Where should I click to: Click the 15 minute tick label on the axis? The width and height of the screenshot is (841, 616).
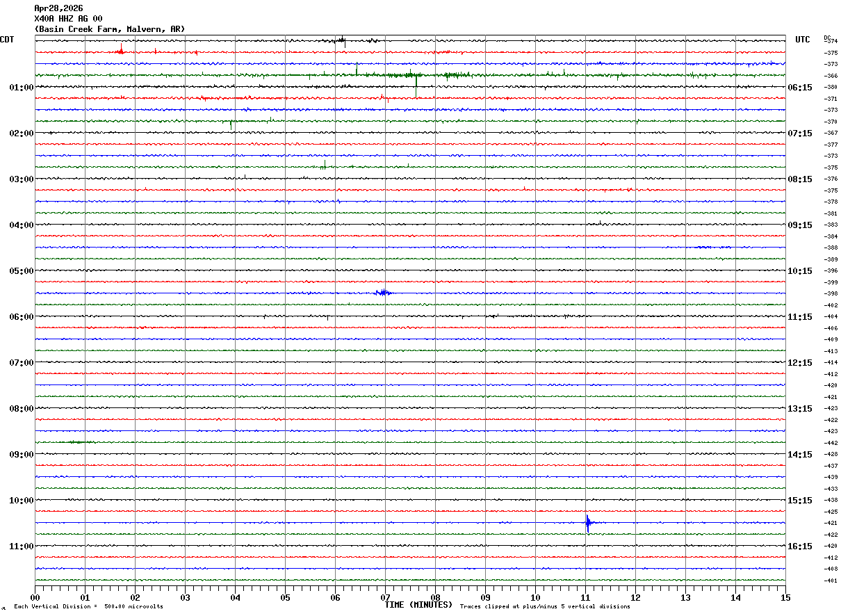click(x=785, y=597)
